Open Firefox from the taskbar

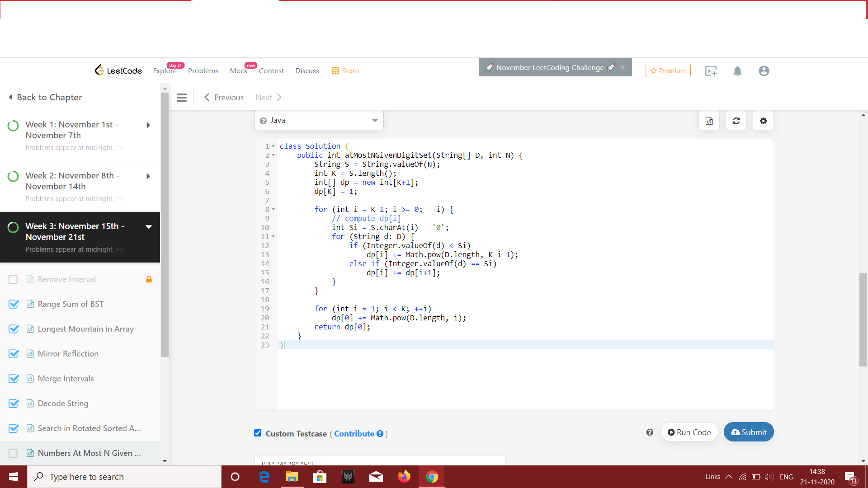tap(404, 477)
